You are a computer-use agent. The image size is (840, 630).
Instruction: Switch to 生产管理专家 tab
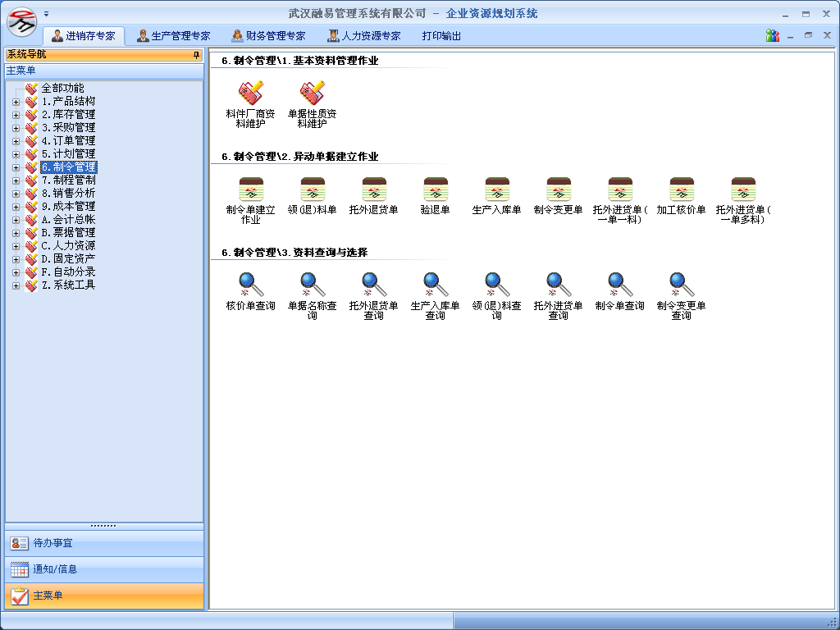point(173,36)
